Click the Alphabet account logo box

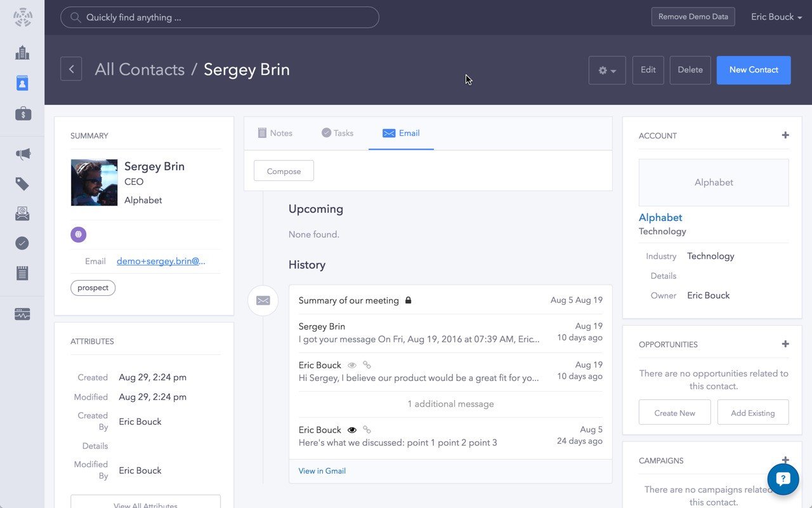(x=714, y=182)
